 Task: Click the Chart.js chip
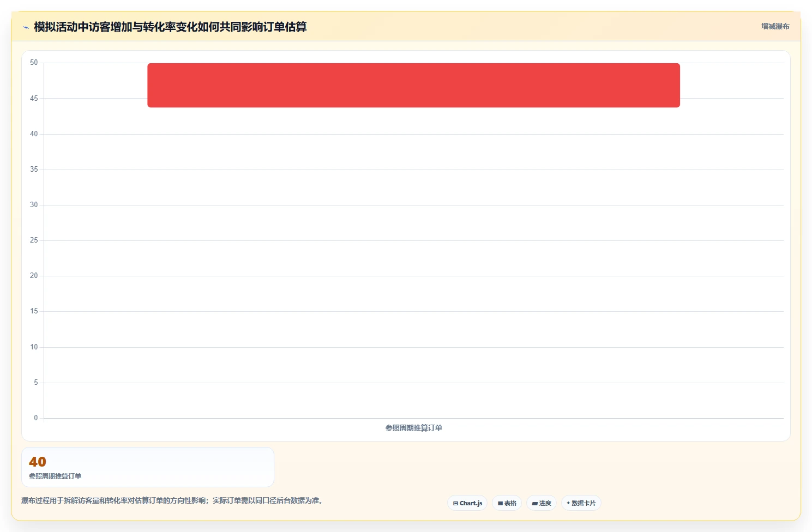tap(467, 503)
